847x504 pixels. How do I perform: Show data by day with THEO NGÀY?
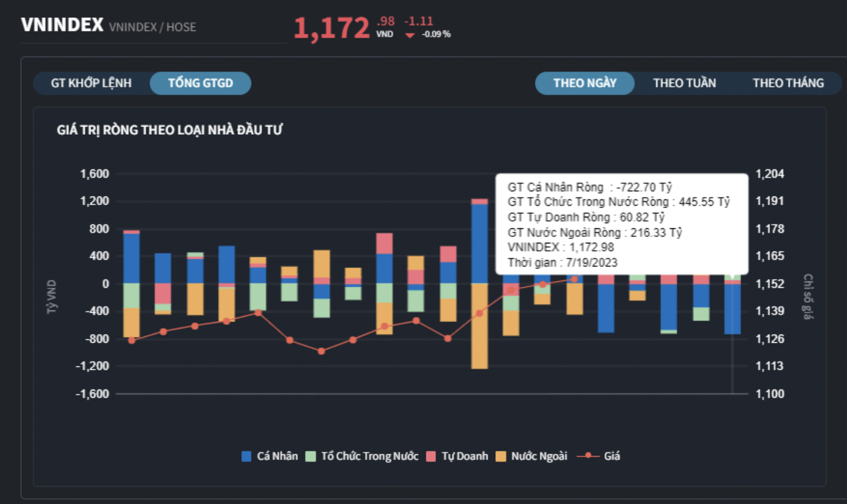click(584, 83)
